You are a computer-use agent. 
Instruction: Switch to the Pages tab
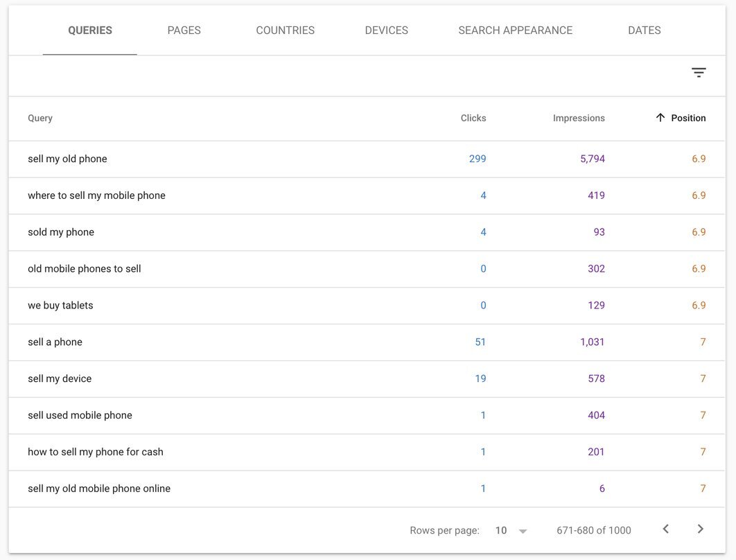(184, 30)
